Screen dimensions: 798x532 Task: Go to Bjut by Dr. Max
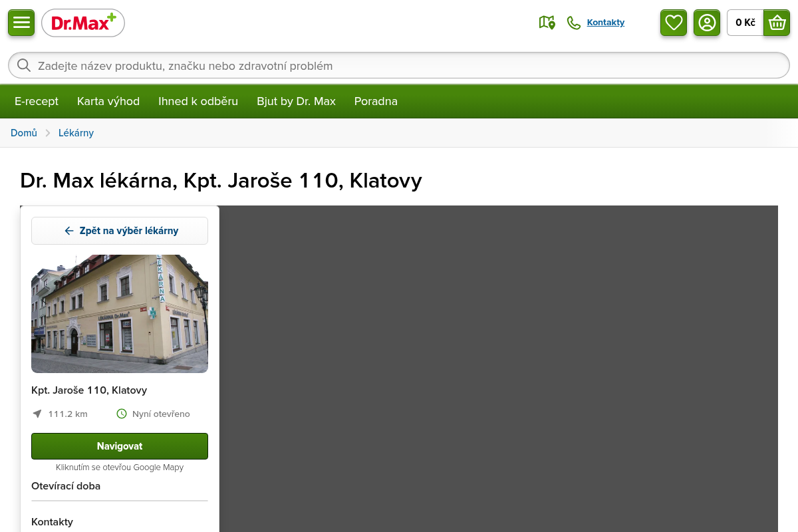(297, 101)
